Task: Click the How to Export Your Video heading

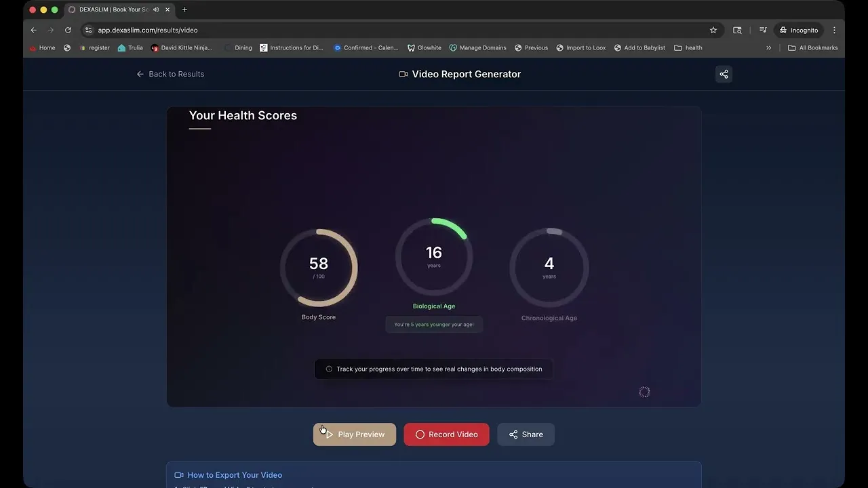Action: click(235, 475)
